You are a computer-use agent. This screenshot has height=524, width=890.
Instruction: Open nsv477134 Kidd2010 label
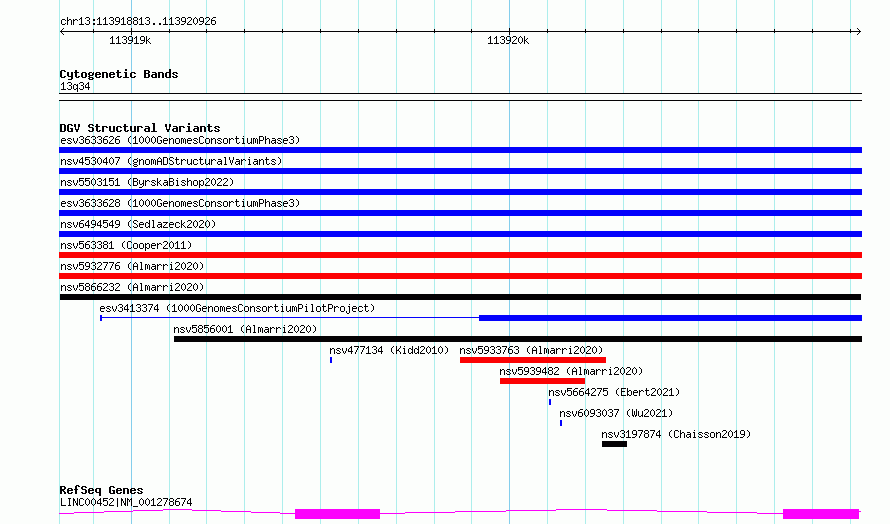[389, 350]
